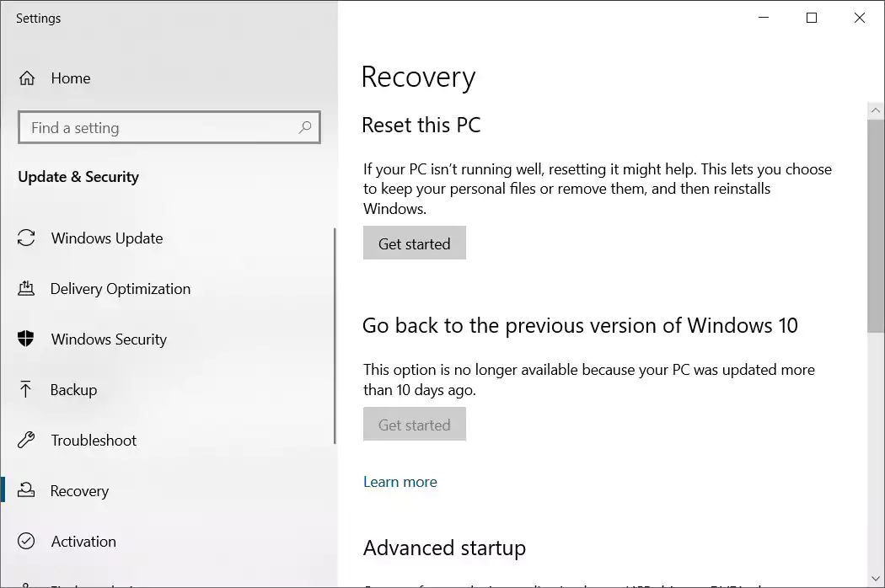Go to Delivery Optimization
The width and height of the screenshot is (885, 588).
coord(121,289)
